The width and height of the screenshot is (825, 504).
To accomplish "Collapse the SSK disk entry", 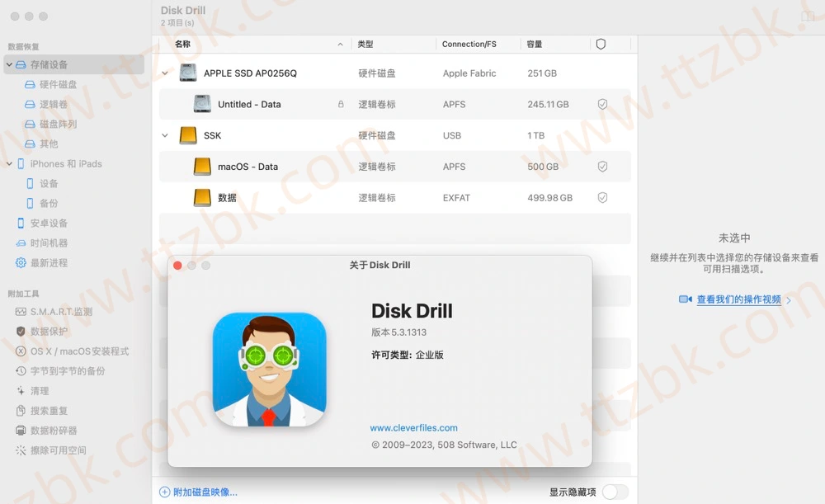I will coord(164,134).
